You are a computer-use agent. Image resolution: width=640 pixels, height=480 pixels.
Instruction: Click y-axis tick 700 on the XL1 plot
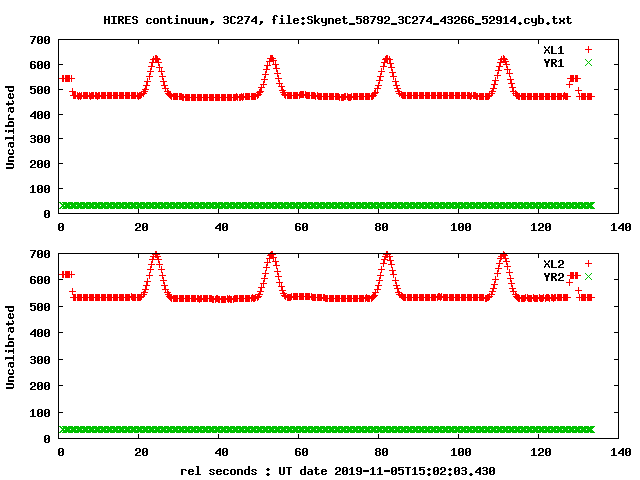pos(40,40)
